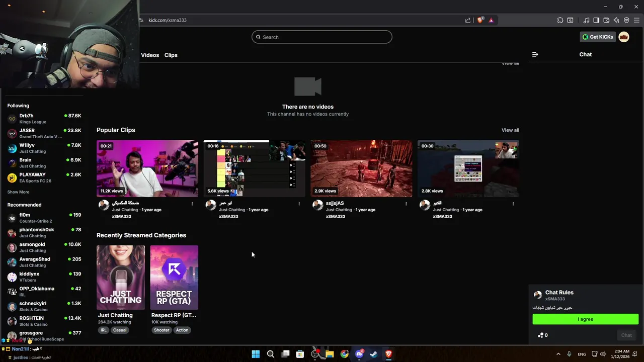
Task: Play the 00:16 tier list clip thumbnail
Action: [254, 168]
